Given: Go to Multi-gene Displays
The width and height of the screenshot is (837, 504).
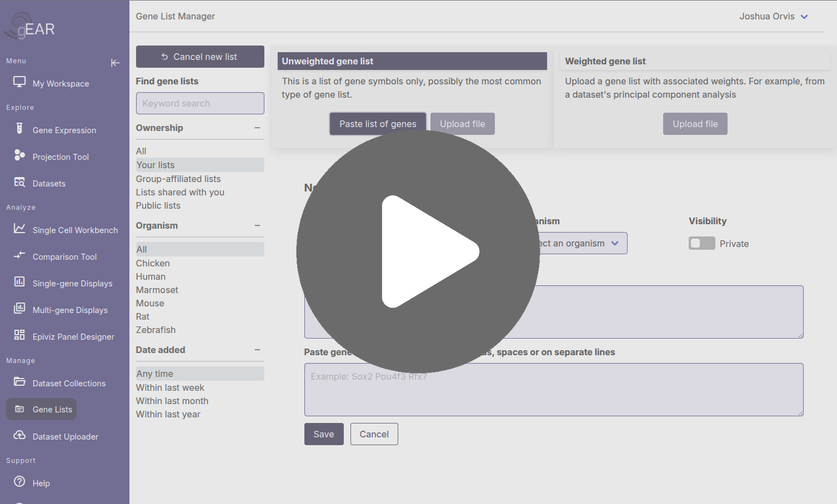Looking at the screenshot, I should coord(70,310).
